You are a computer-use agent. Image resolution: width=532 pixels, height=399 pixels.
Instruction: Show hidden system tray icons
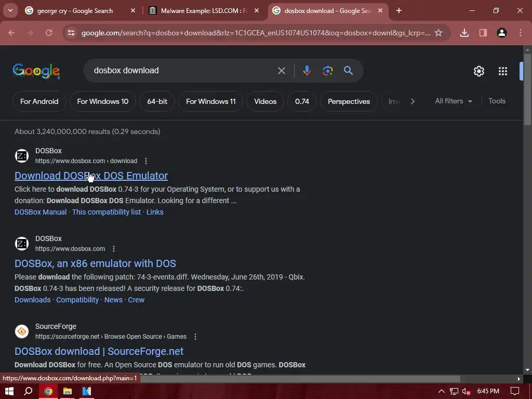coord(441,391)
